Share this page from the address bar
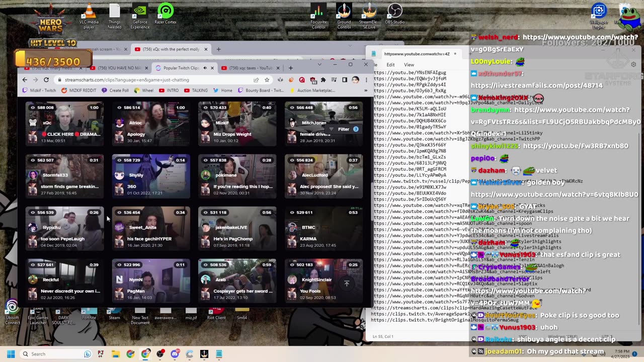This screenshot has height=362, width=644. point(256,79)
